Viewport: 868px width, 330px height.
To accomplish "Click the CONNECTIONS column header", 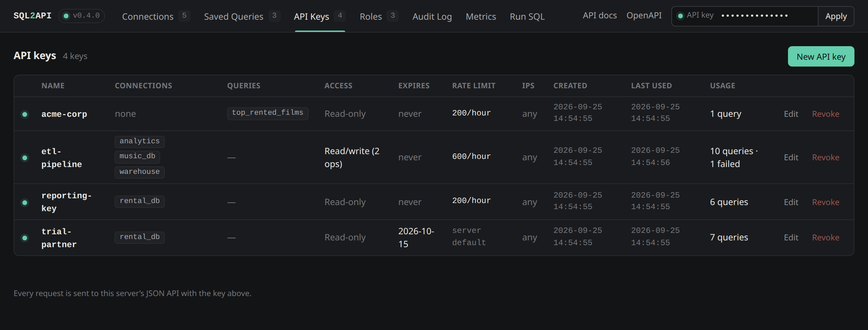I will click(x=143, y=86).
